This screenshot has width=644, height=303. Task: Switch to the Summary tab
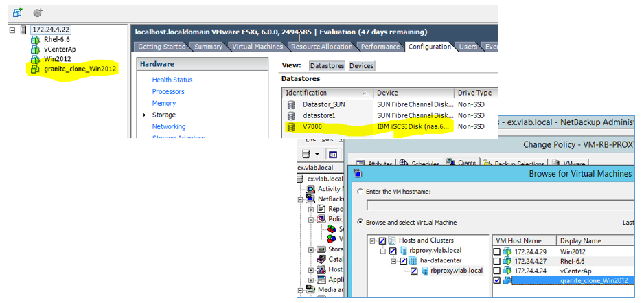[x=208, y=47]
